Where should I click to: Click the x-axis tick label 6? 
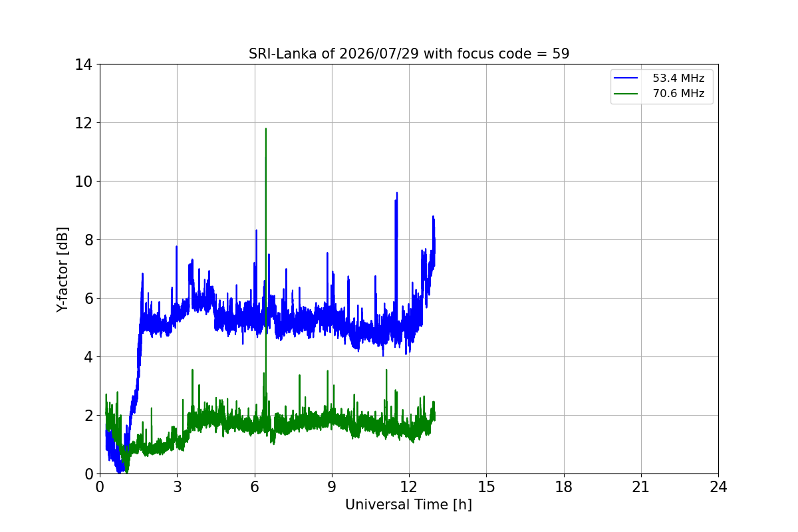254,487
